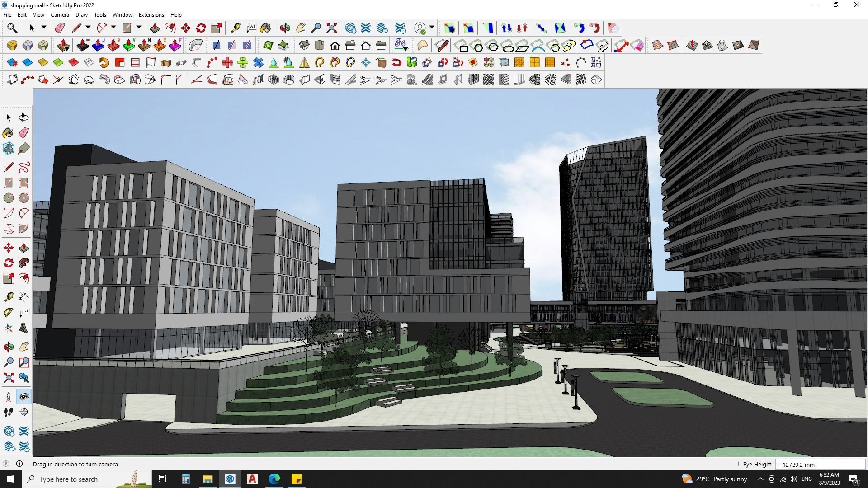This screenshot has height=488, width=868.
Task: Click the Eye Height measurement input box
Action: pos(819,464)
